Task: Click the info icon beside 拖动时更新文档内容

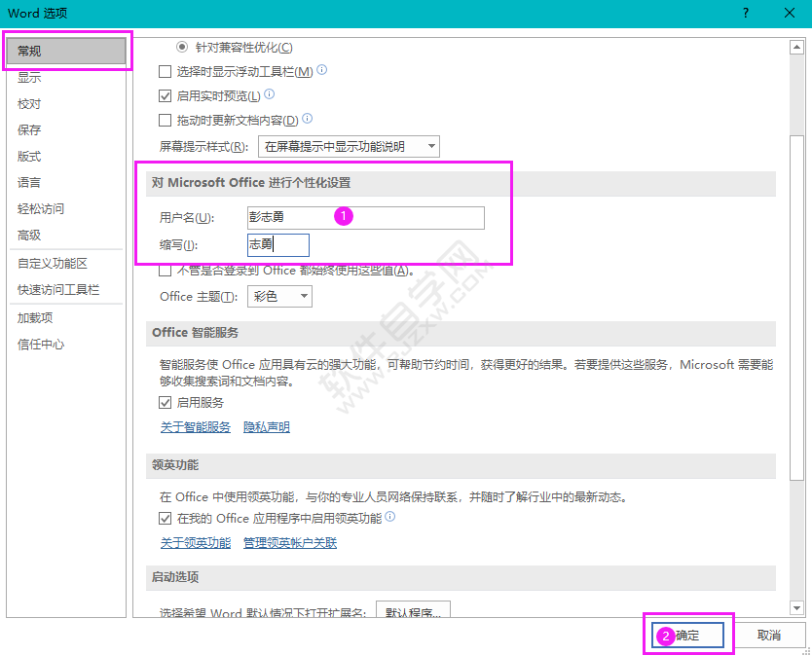Action: (308, 120)
